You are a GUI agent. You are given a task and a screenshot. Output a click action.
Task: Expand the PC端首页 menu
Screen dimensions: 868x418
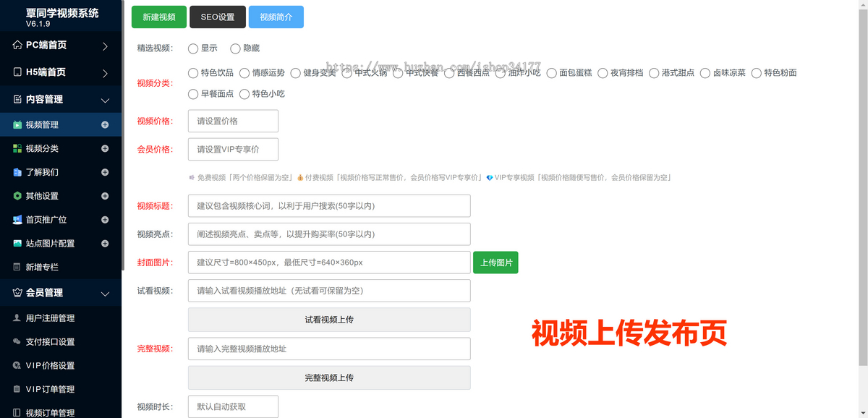point(61,46)
